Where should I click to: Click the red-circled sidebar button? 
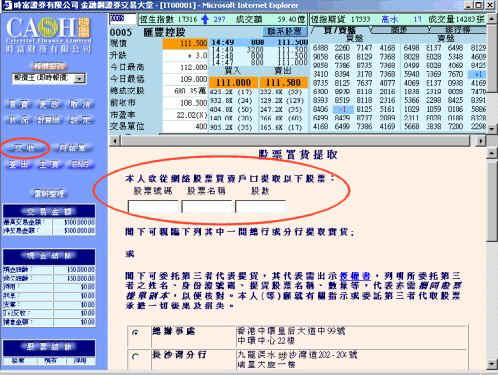(25, 148)
